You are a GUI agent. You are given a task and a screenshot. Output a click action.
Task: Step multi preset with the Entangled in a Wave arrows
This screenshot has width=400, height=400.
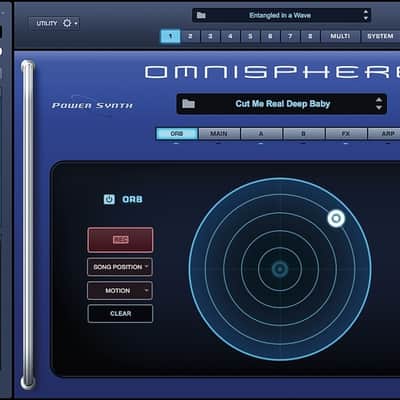pos(366,15)
